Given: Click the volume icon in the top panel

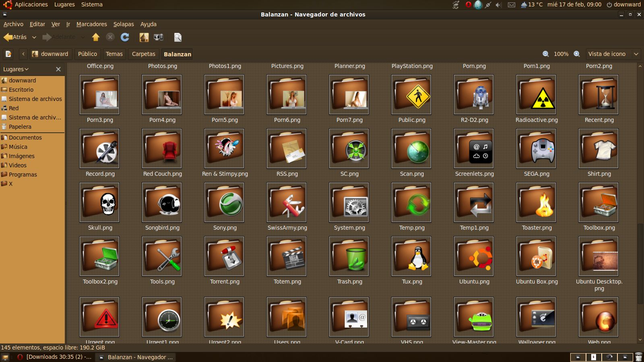Looking at the screenshot, I should pos(498,5).
